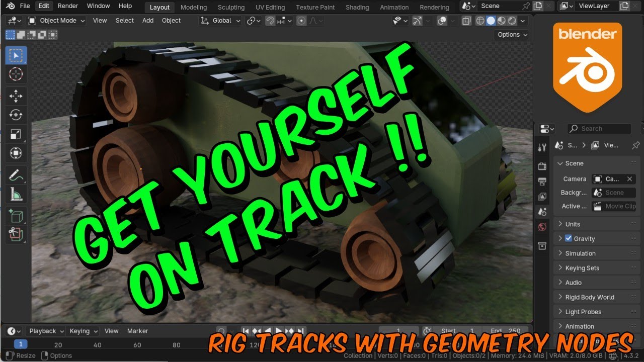Toggle viewport overlays display

point(442,21)
